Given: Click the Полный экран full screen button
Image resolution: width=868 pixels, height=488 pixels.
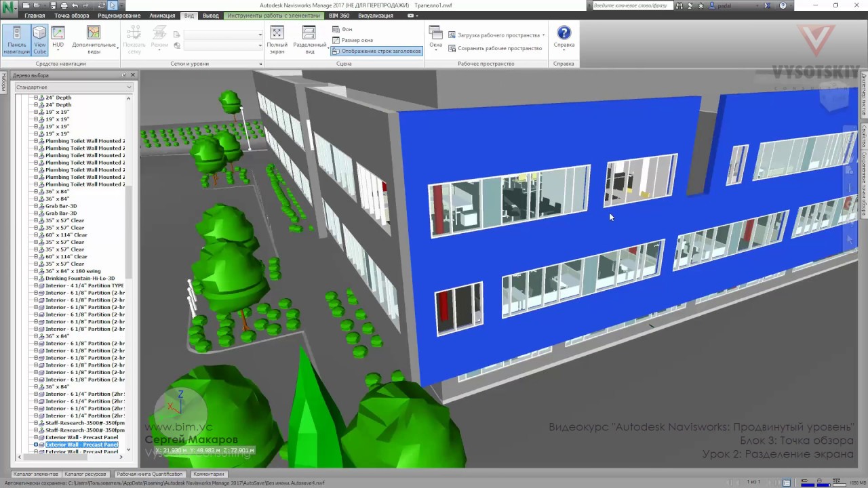Looking at the screenshot, I should [x=277, y=39].
